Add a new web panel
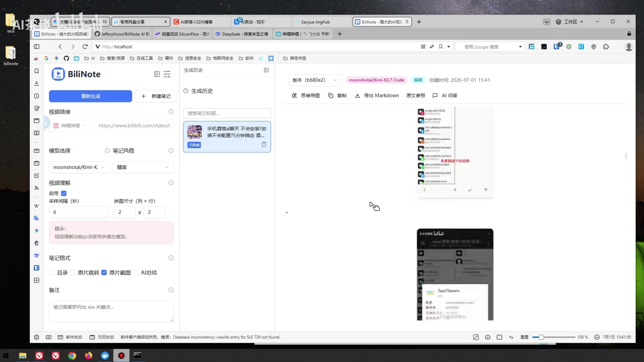This screenshot has width=644, height=362. pyautogui.click(x=37, y=280)
